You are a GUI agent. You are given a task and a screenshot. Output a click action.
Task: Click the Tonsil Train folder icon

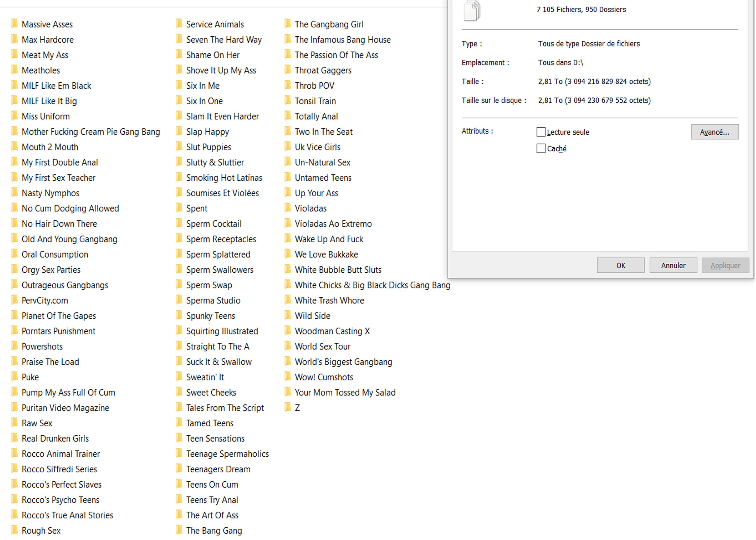[x=288, y=100]
